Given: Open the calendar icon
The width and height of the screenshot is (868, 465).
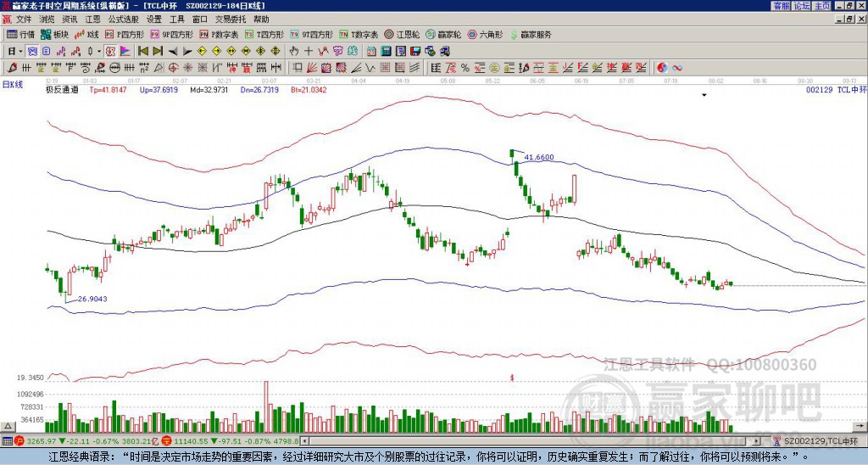Looking at the screenshot, I should click(x=370, y=51).
